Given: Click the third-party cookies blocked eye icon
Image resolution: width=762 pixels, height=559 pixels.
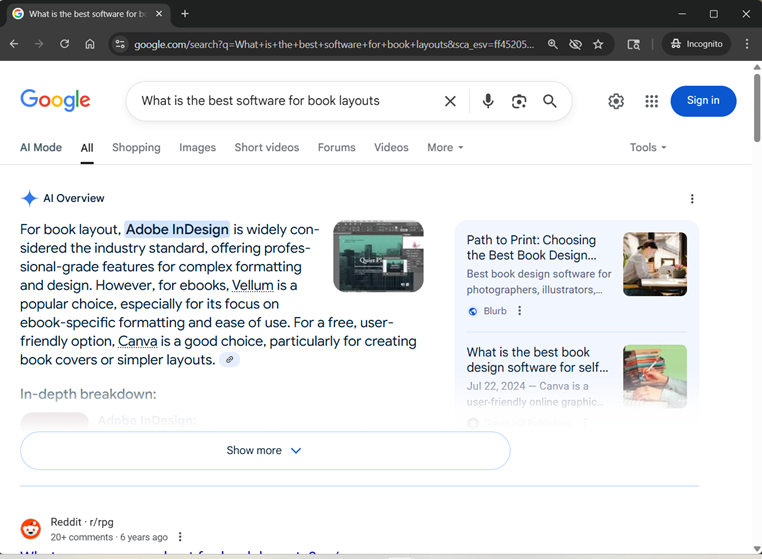Looking at the screenshot, I should [575, 44].
